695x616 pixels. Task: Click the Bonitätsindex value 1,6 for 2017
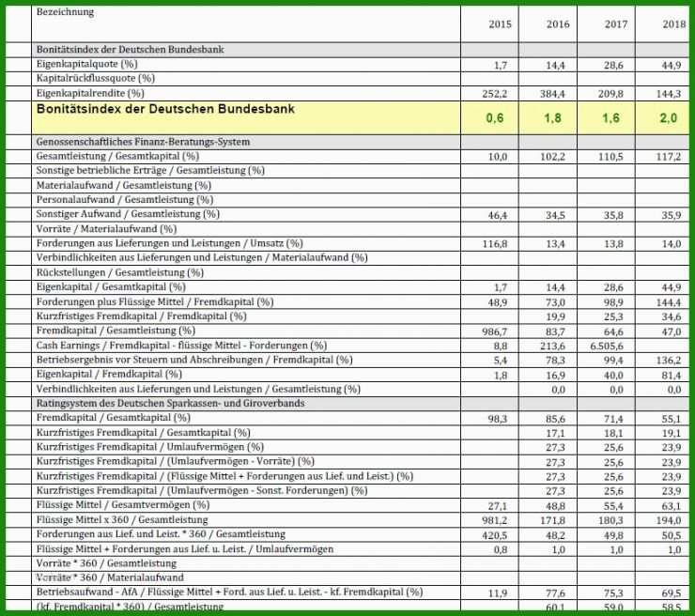click(610, 118)
